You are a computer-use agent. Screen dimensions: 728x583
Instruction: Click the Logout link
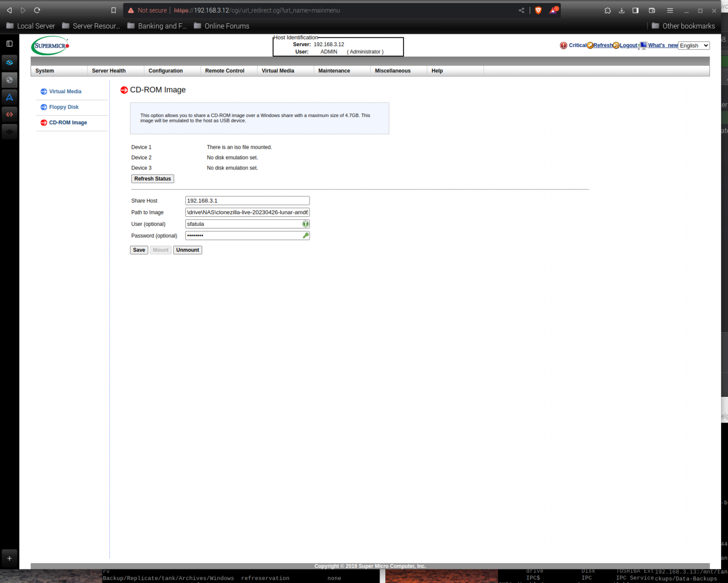pos(628,45)
